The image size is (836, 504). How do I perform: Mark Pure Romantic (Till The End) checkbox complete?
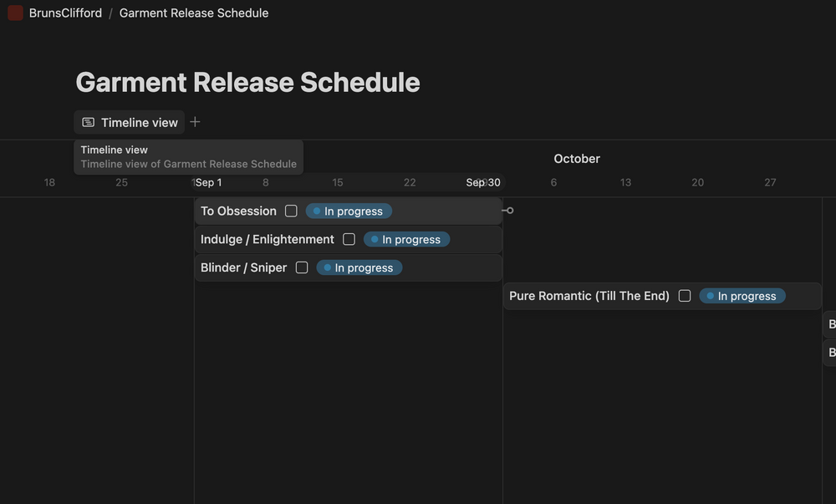685,295
